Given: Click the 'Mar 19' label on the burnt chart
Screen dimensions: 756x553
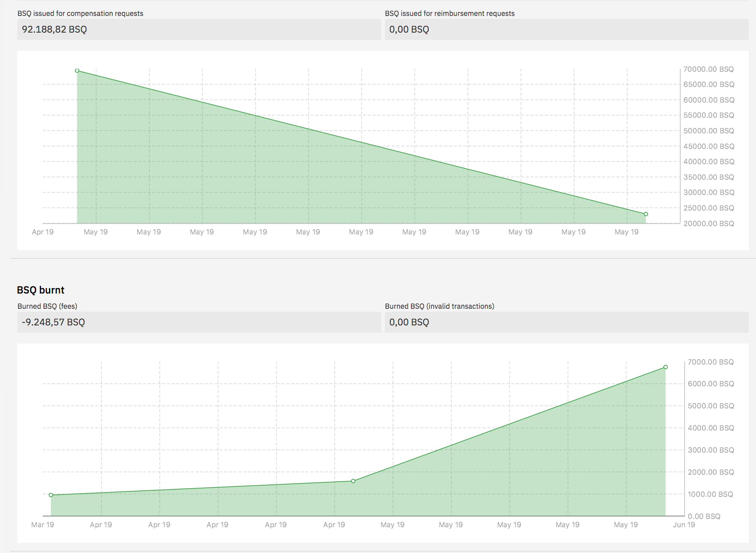Looking at the screenshot, I should [42, 525].
